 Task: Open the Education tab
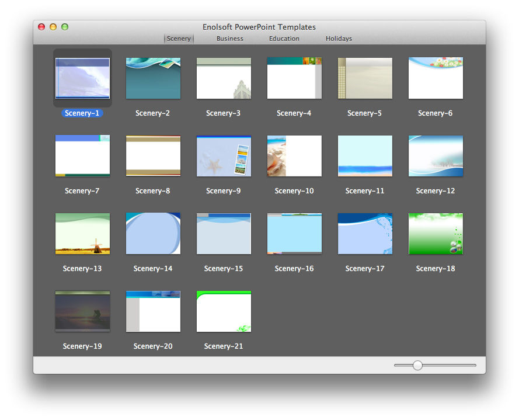click(x=284, y=39)
